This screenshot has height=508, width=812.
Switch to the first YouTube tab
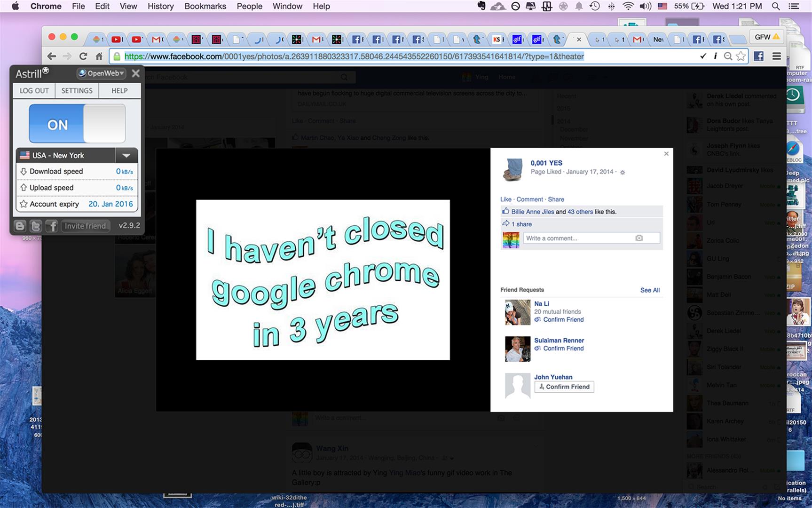[x=116, y=40]
